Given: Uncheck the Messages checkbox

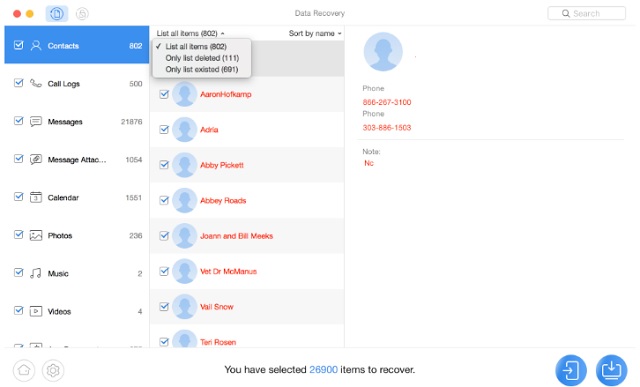Looking at the screenshot, I should click(18, 121).
